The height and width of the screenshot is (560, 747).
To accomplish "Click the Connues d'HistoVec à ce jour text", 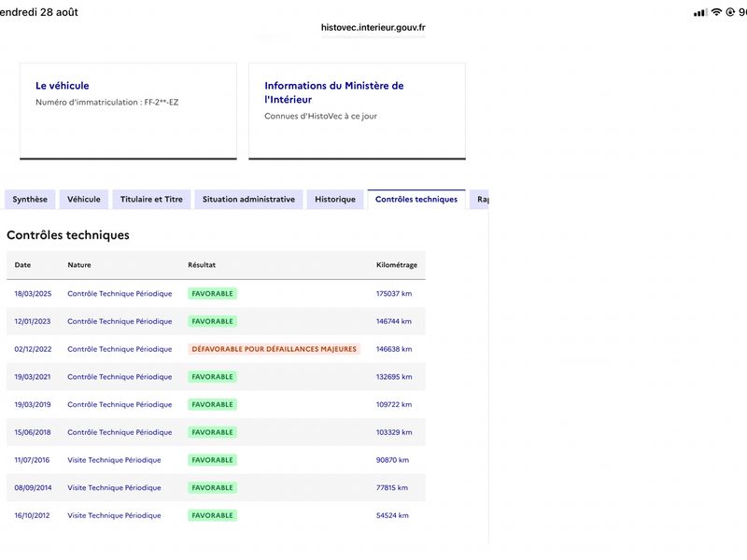I will click(320, 116).
